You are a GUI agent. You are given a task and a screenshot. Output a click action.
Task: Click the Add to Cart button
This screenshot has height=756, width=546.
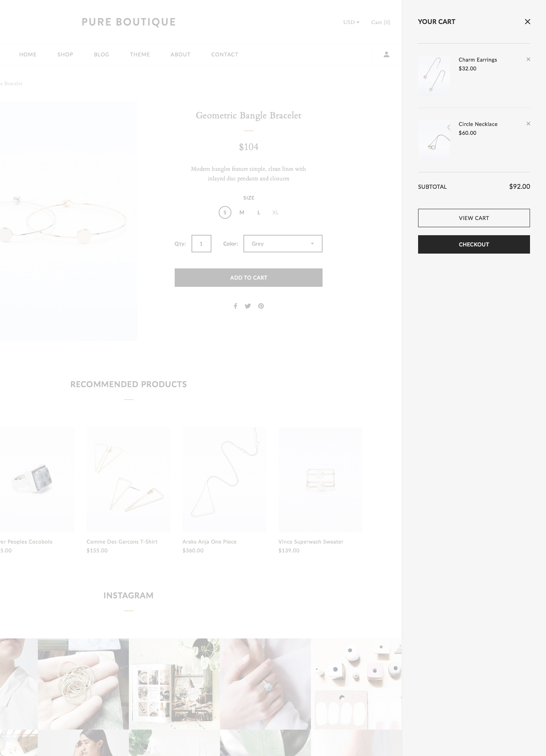[249, 278]
